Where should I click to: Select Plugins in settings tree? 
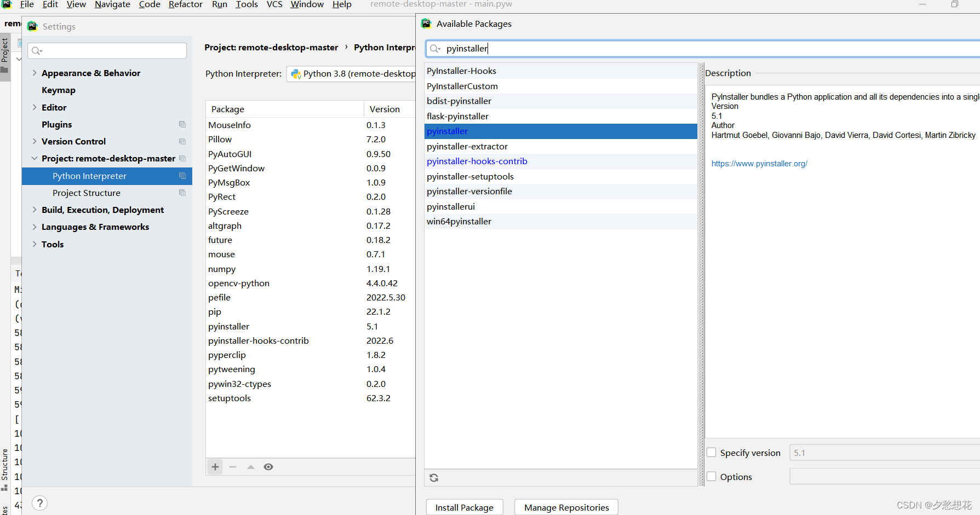(57, 124)
